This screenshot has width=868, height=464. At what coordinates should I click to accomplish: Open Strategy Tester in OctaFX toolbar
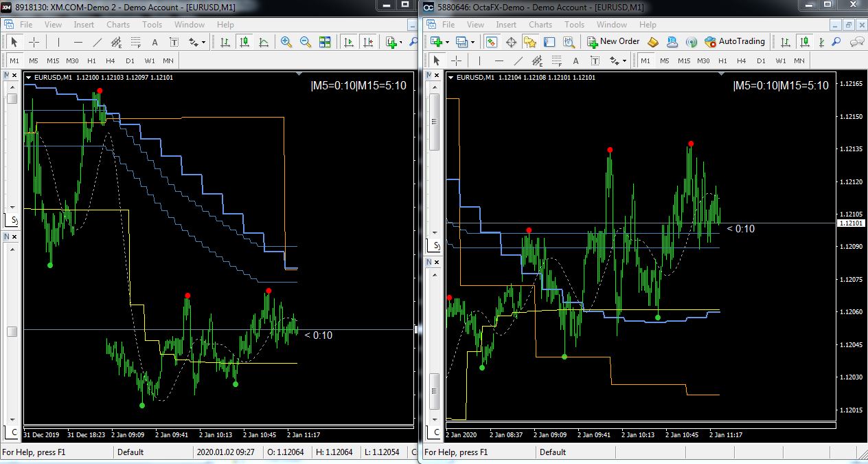(569, 42)
